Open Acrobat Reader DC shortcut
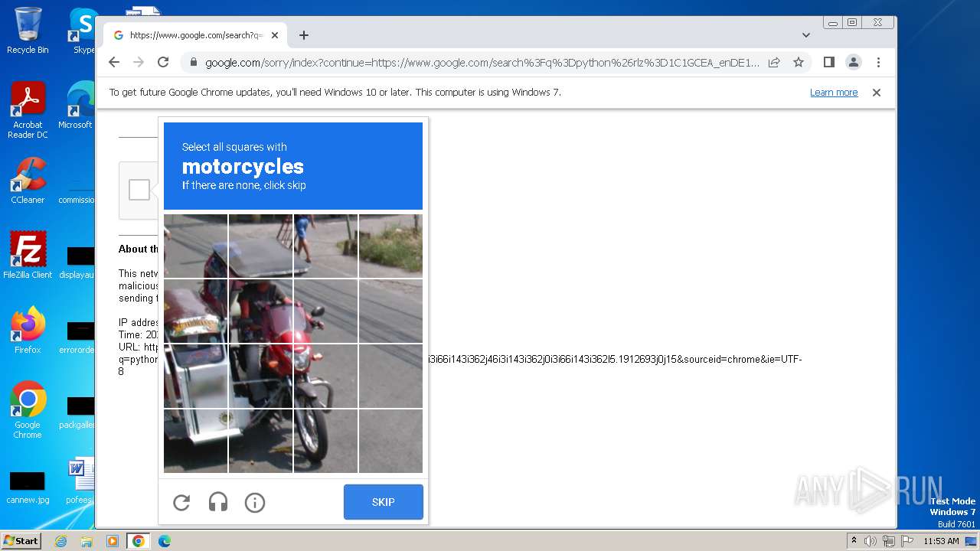The image size is (980, 551). (x=28, y=111)
